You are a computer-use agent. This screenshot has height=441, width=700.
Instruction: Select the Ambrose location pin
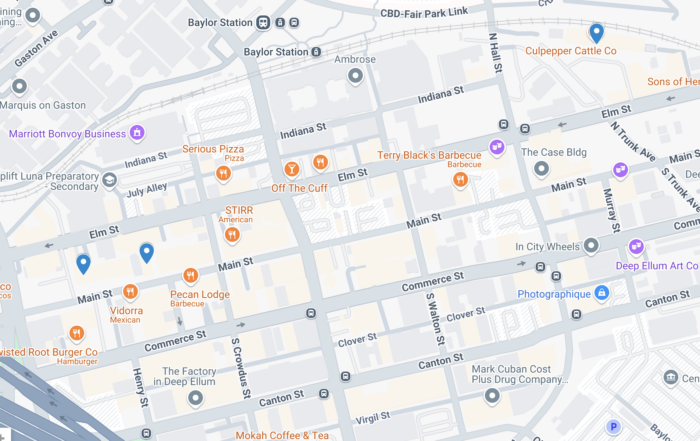pos(355,75)
